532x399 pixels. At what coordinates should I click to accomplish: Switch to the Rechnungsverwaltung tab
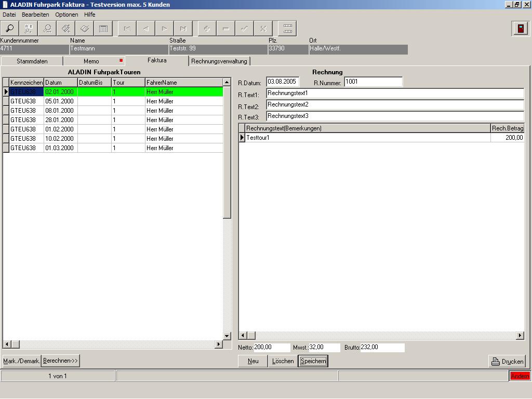pyautogui.click(x=219, y=61)
